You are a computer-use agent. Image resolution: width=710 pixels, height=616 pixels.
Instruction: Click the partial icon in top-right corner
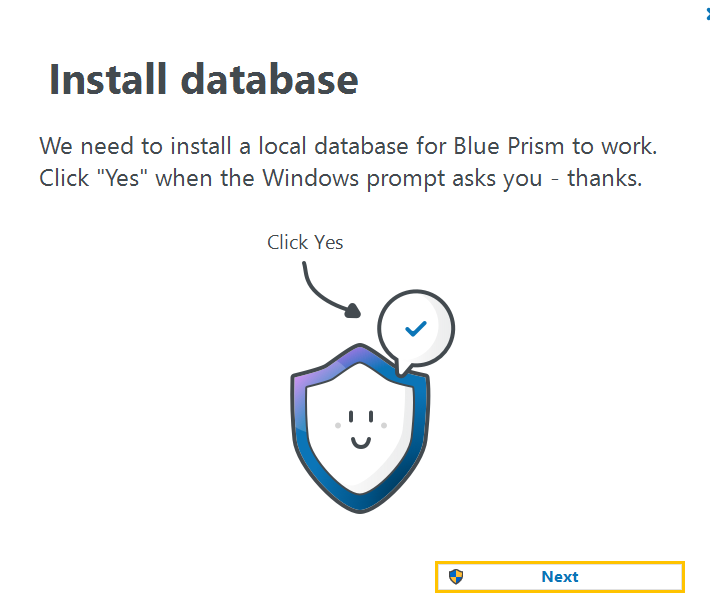[706, 14]
